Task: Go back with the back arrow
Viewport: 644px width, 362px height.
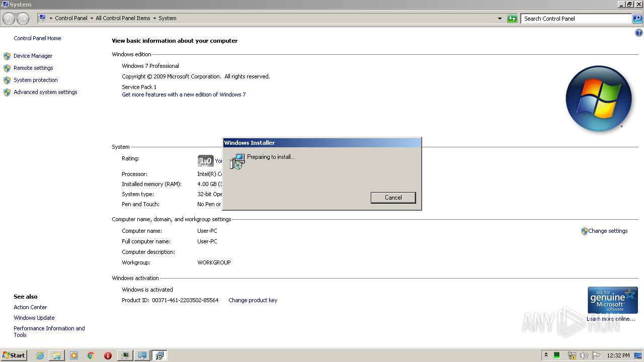Action: (9, 19)
